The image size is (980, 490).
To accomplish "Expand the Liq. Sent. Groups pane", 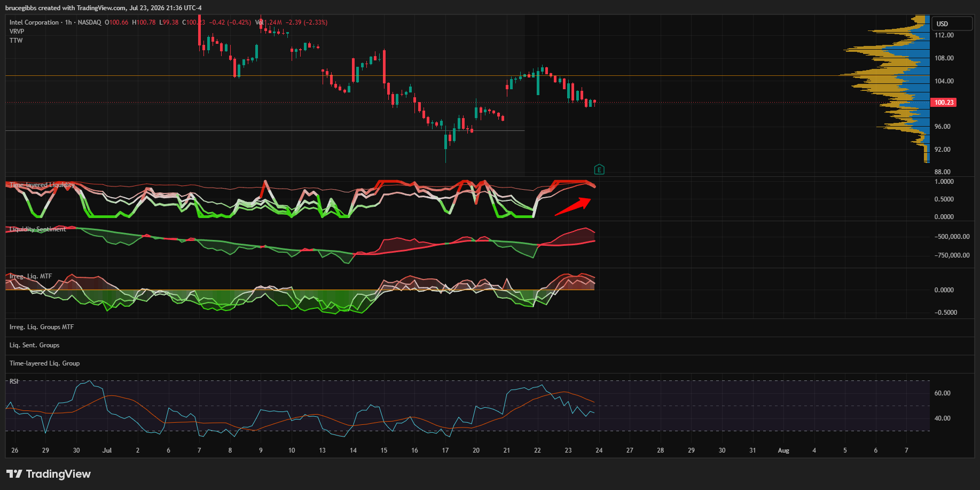I will (x=35, y=345).
